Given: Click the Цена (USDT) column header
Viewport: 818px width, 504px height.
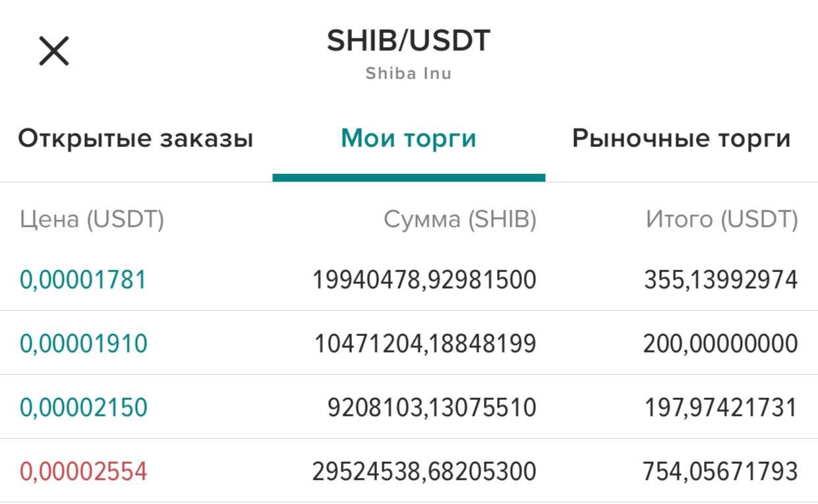Looking at the screenshot, I should 92,219.
